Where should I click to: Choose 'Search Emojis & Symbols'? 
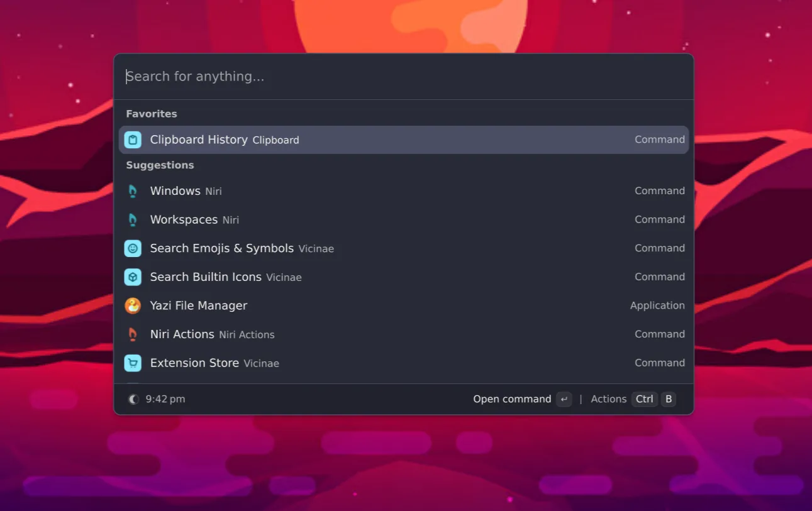[404, 248]
